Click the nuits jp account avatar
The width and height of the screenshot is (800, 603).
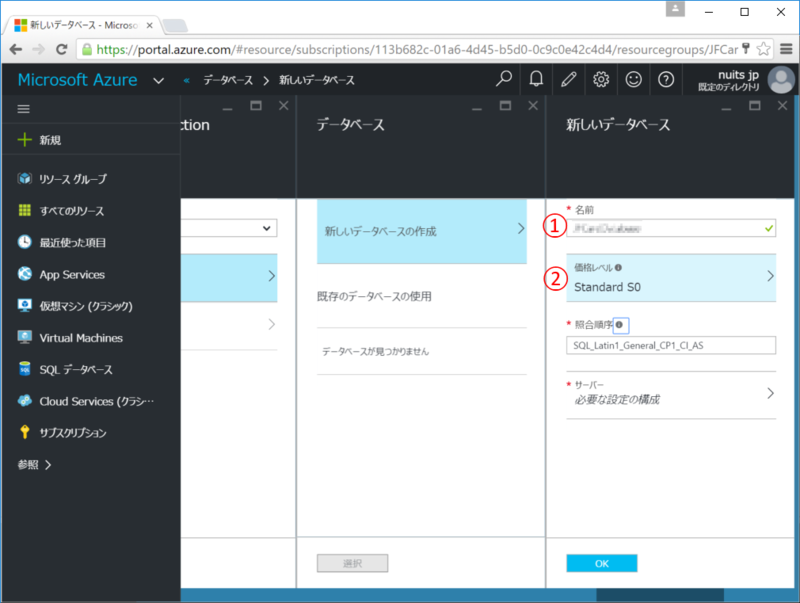coord(781,80)
